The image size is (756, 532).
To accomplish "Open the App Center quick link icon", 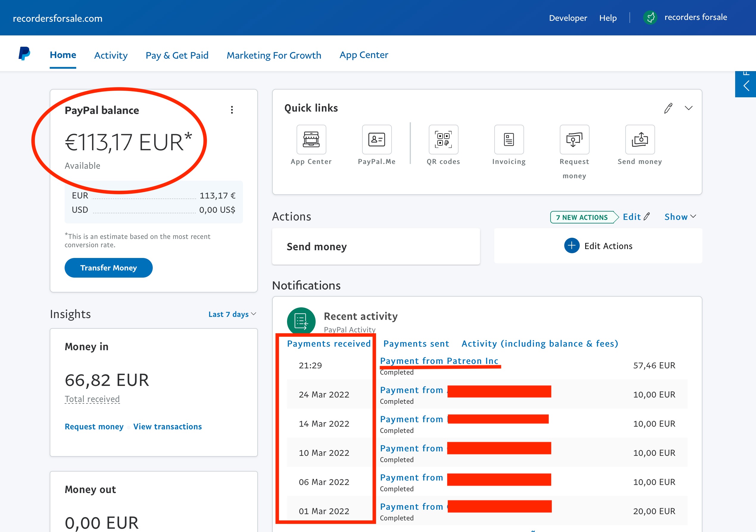I will point(311,140).
